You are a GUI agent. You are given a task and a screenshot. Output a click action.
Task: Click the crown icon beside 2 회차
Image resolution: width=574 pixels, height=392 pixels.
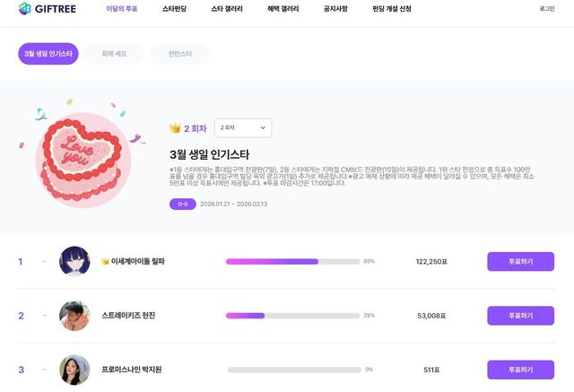(175, 128)
